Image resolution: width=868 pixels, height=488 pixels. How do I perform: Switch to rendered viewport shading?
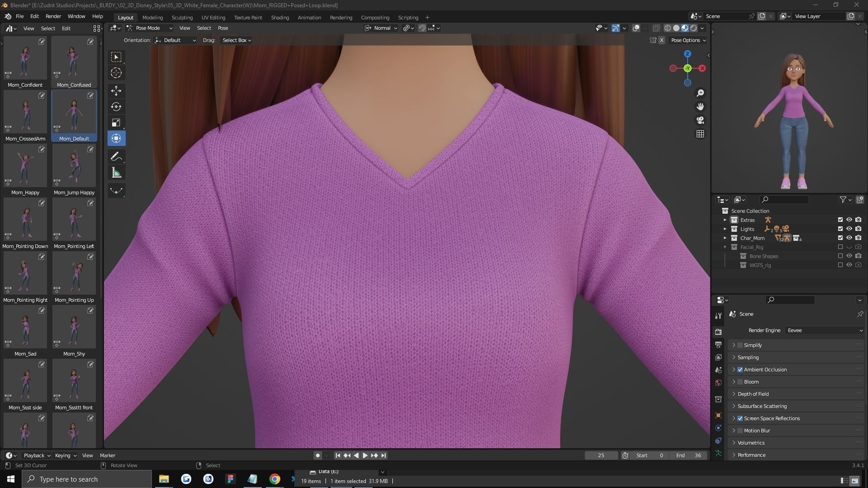693,28
